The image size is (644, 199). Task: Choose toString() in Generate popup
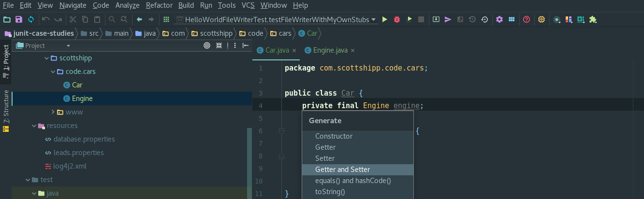pos(358,192)
